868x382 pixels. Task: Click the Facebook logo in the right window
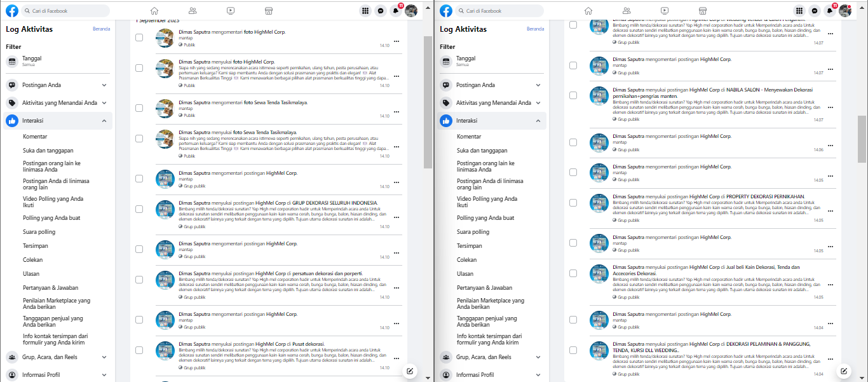click(446, 11)
